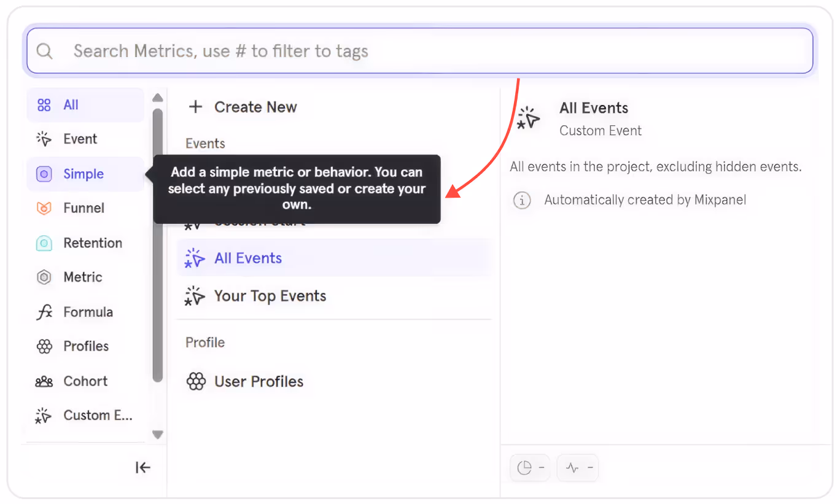Click the sidebar scroll down arrow
This screenshot has height=504, width=840.
(158, 435)
